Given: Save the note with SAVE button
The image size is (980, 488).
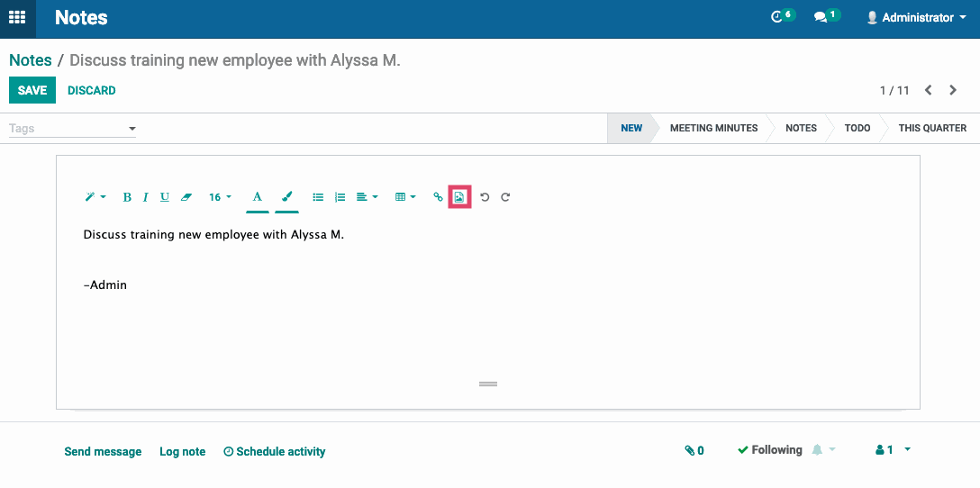Looking at the screenshot, I should [32, 90].
